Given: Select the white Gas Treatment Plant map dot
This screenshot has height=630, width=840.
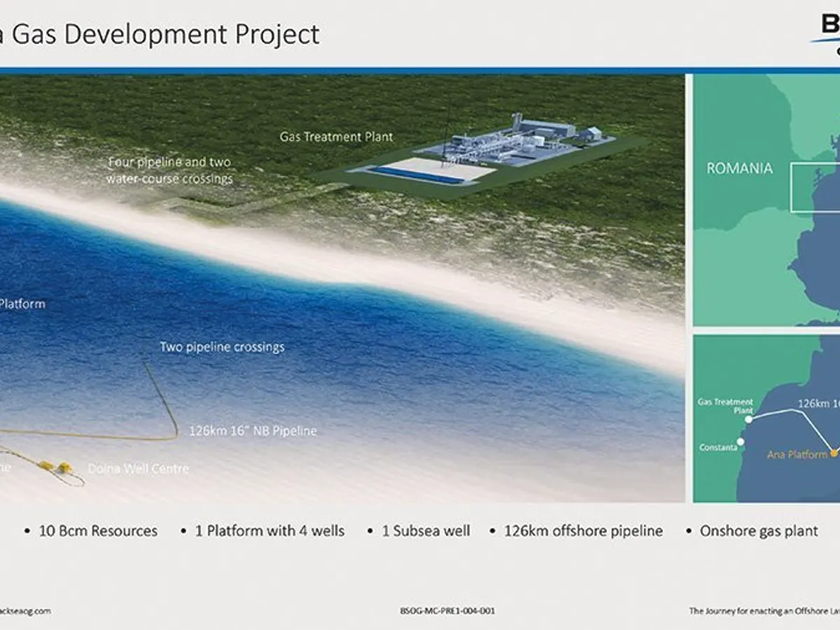Looking at the screenshot, I should (x=748, y=420).
